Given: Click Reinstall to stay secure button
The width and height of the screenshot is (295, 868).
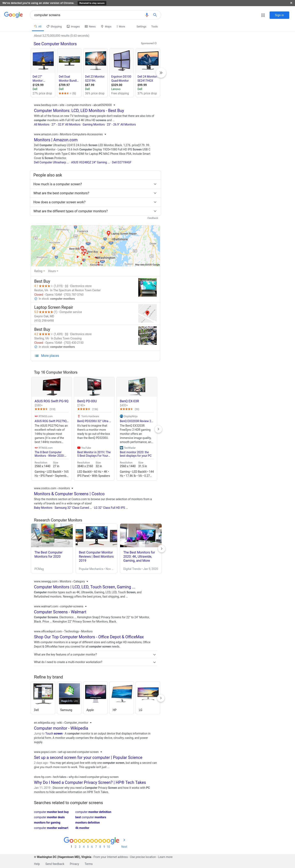Looking at the screenshot, I should (92, 3).
